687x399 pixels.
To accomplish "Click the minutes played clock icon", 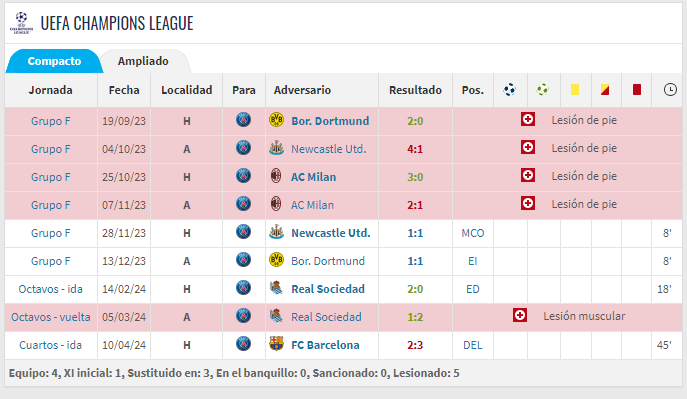I will pyautogui.click(x=670, y=90).
